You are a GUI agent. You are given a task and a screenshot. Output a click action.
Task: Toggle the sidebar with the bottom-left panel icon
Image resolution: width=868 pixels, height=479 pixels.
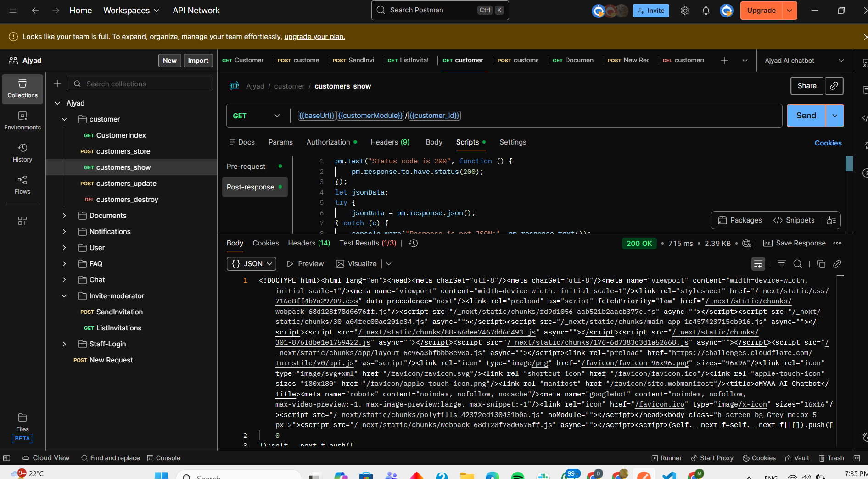click(x=7, y=458)
